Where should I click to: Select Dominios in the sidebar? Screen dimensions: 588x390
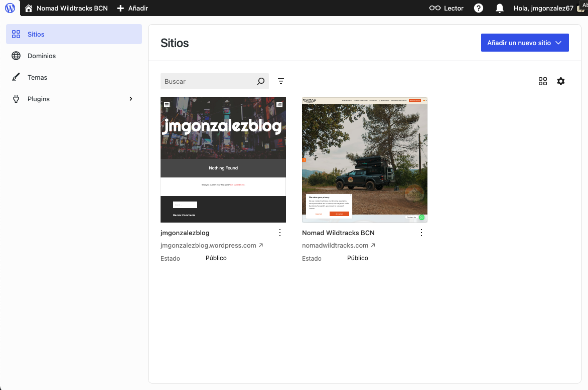[x=42, y=56]
